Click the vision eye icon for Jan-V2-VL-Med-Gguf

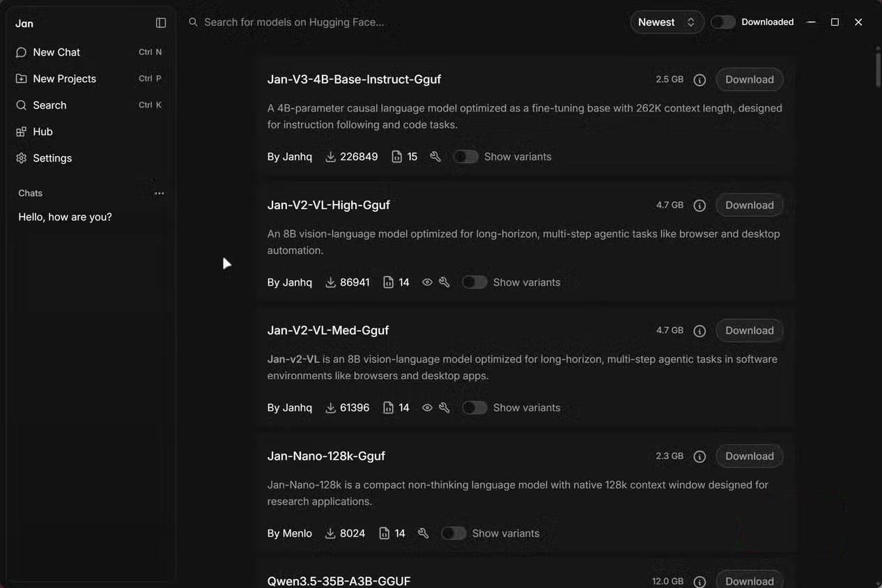click(427, 408)
